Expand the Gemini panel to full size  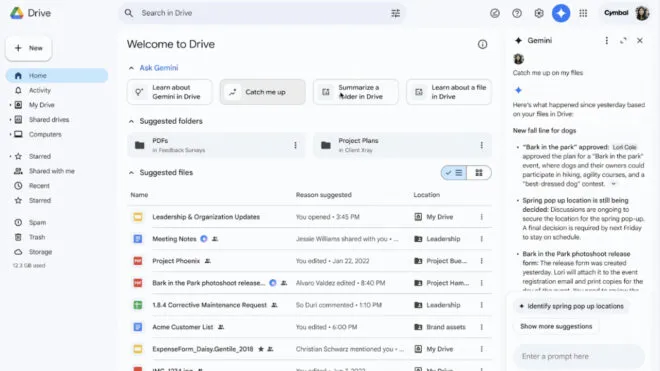(x=623, y=40)
